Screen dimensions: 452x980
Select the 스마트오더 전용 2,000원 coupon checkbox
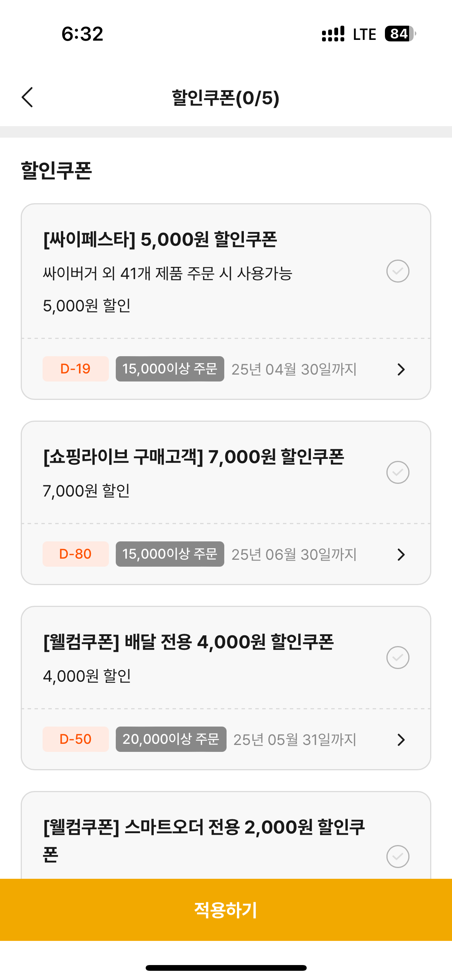(398, 856)
